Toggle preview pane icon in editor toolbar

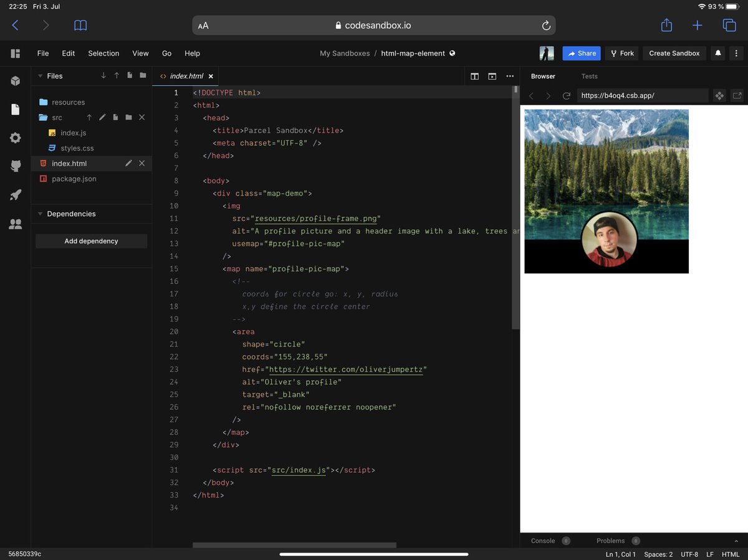tap(492, 76)
